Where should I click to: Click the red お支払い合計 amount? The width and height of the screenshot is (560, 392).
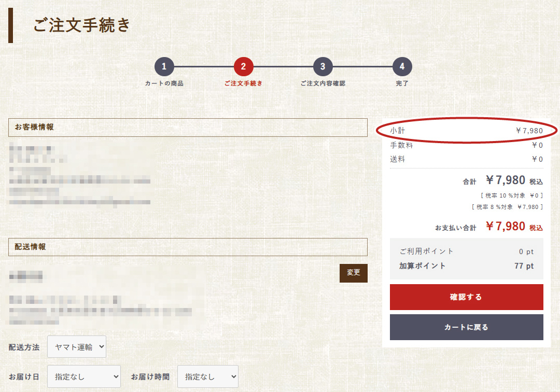coord(506,227)
